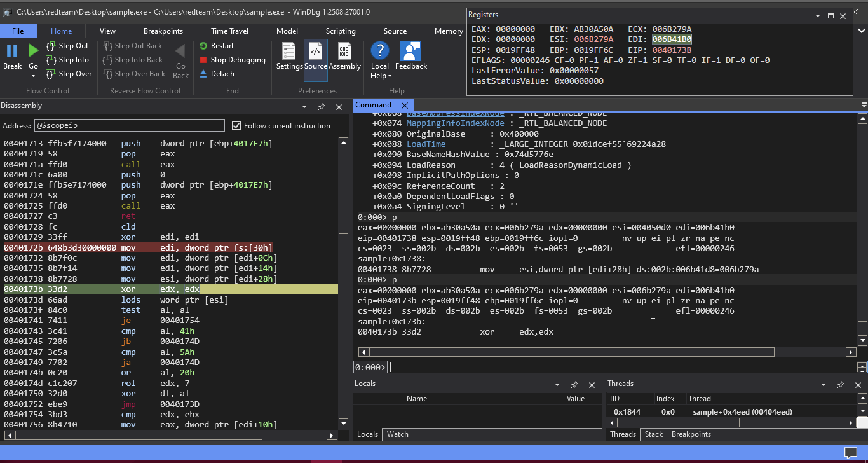Image resolution: width=868 pixels, height=463 pixels.
Task: Open Command window tabs overflow dropdown
Action: [864, 105]
